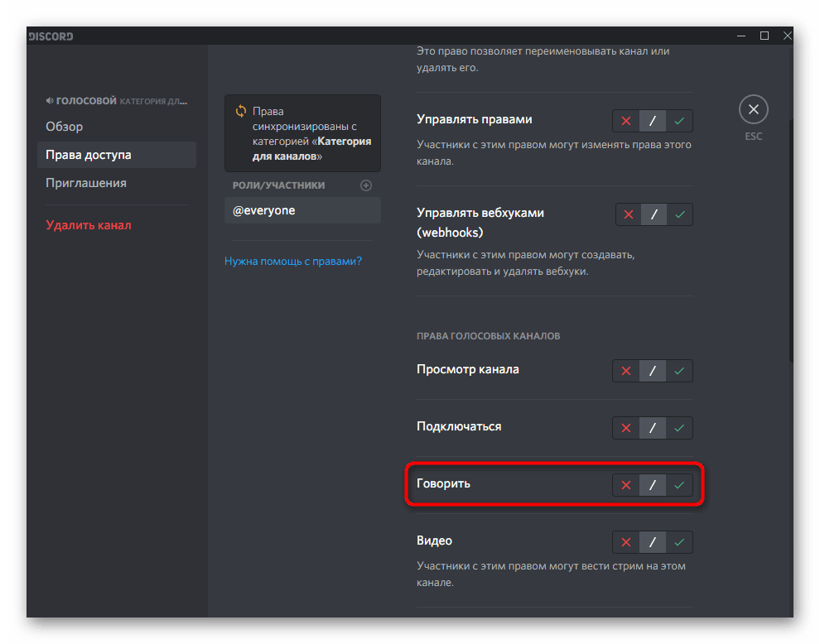Click the vertical scrollbar of permissions list

[791, 240]
